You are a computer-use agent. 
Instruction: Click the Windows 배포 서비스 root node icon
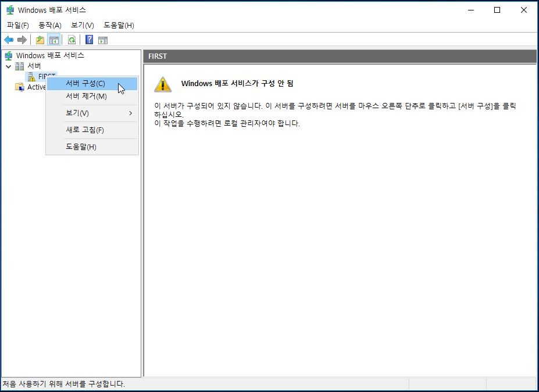(9, 55)
